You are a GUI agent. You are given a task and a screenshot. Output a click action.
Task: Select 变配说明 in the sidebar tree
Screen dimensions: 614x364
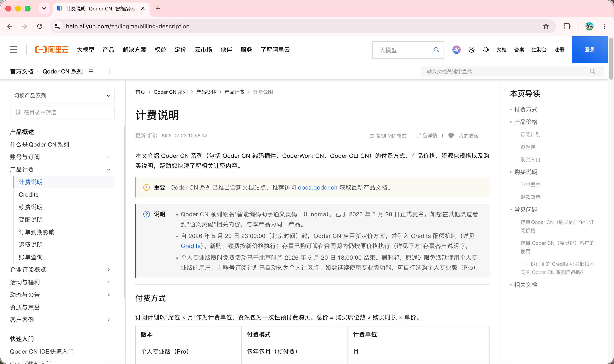point(31,220)
